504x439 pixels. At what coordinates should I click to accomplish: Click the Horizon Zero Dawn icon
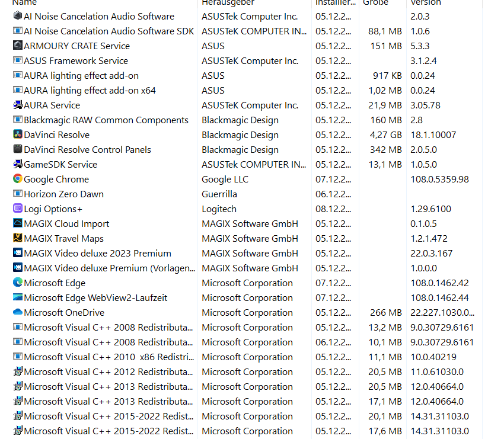coord(18,193)
